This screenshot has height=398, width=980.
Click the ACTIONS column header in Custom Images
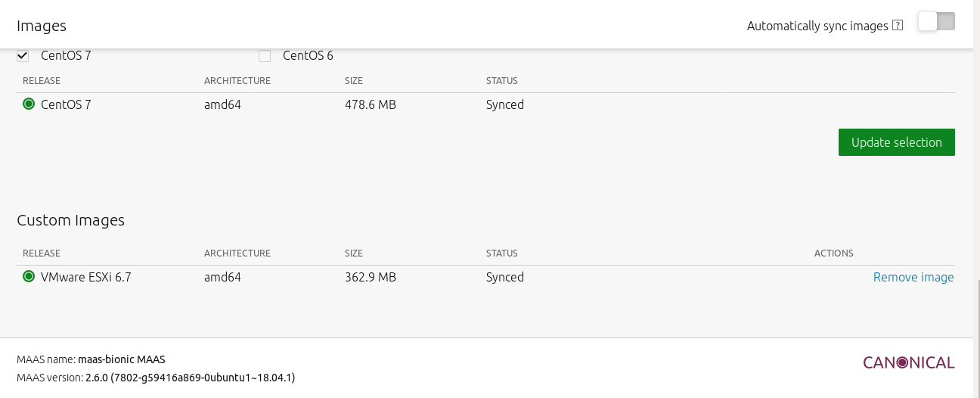[833, 253]
